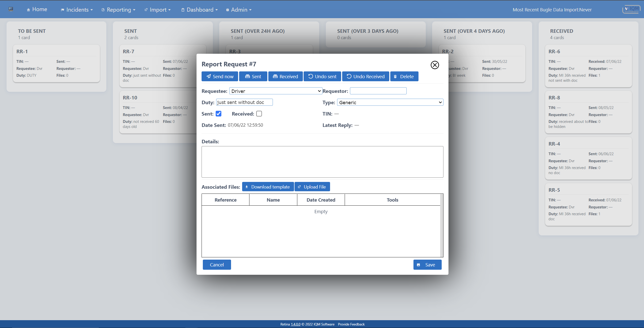This screenshot has width=644, height=328.
Task: Click Undo Received button
Action: pos(365,76)
